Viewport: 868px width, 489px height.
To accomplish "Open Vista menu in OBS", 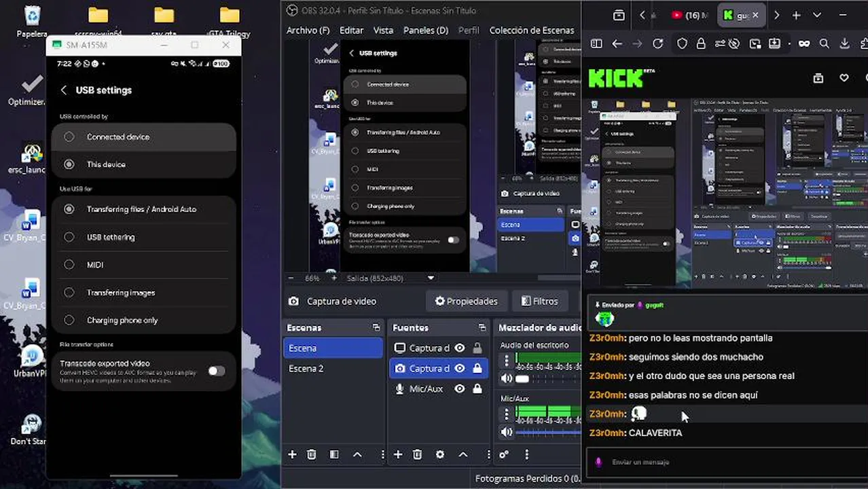I will pos(383,31).
